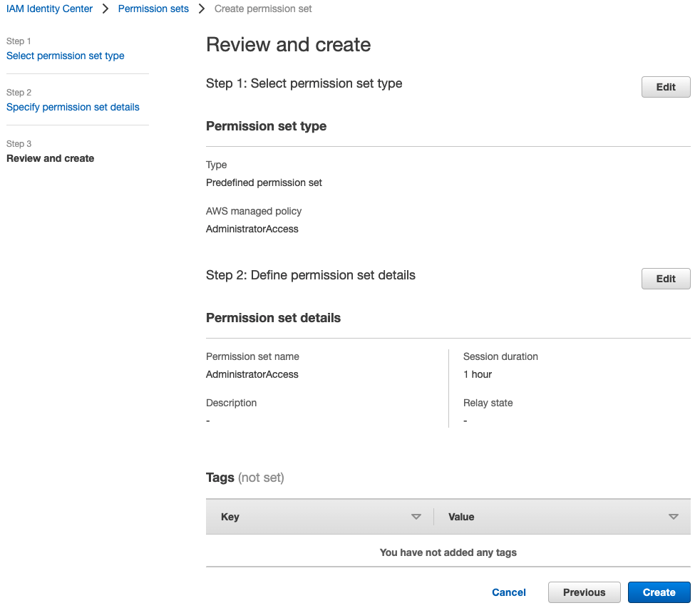Open Specify permission set details step

coord(73,107)
